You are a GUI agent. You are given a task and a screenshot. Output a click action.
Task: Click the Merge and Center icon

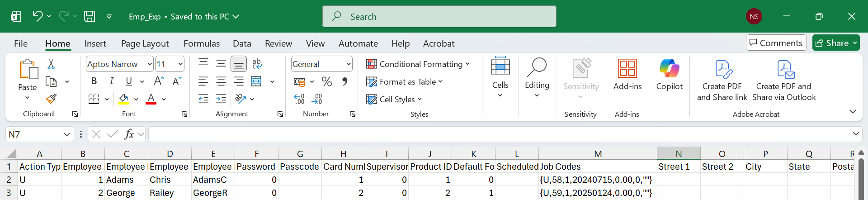pos(256,81)
